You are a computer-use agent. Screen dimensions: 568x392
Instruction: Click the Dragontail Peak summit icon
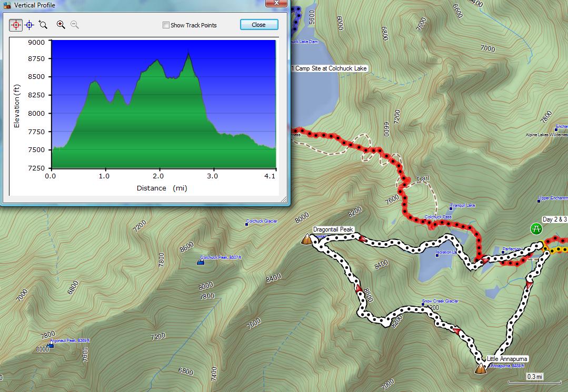coord(307,239)
